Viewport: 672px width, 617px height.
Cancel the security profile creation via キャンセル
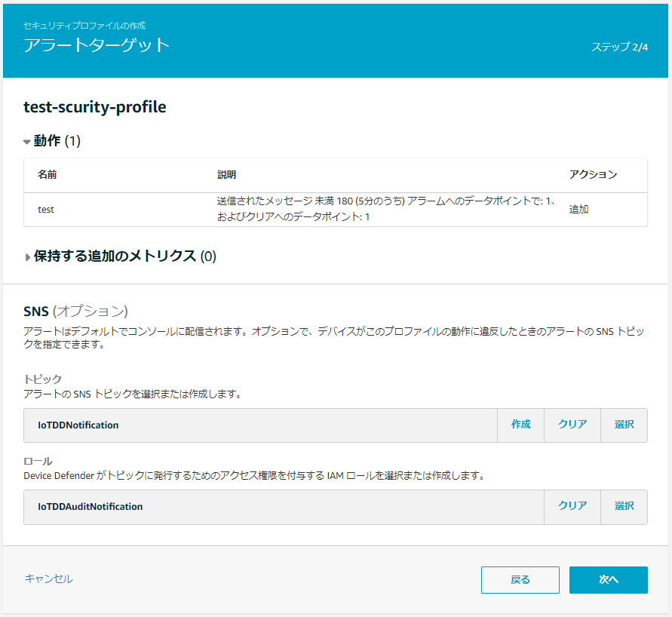pos(48,579)
